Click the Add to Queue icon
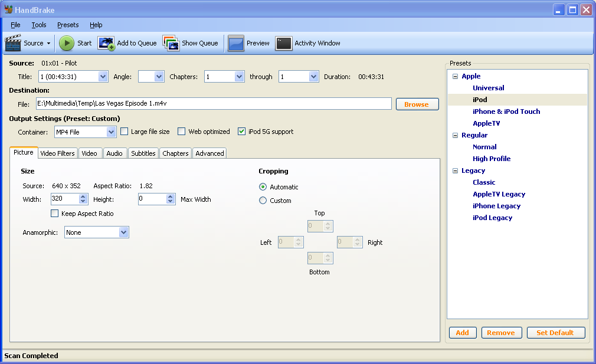The width and height of the screenshot is (596, 364). 106,43
